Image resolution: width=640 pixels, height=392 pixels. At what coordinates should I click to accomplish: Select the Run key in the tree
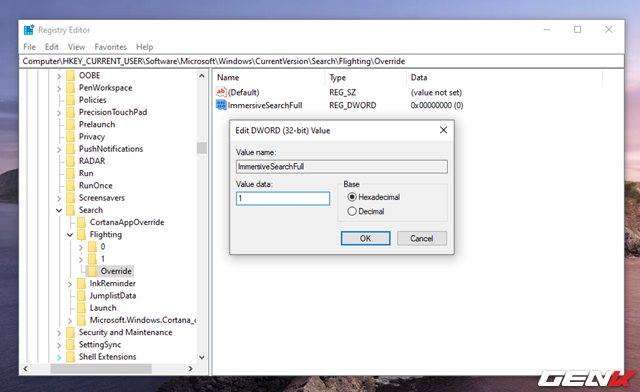click(x=86, y=173)
